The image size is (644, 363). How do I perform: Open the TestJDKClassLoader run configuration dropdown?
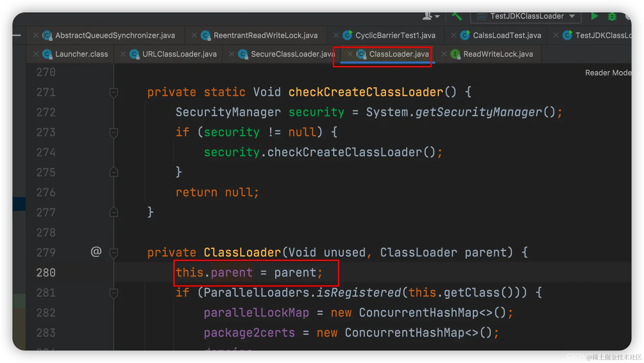pyautogui.click(x=526, y=16)
